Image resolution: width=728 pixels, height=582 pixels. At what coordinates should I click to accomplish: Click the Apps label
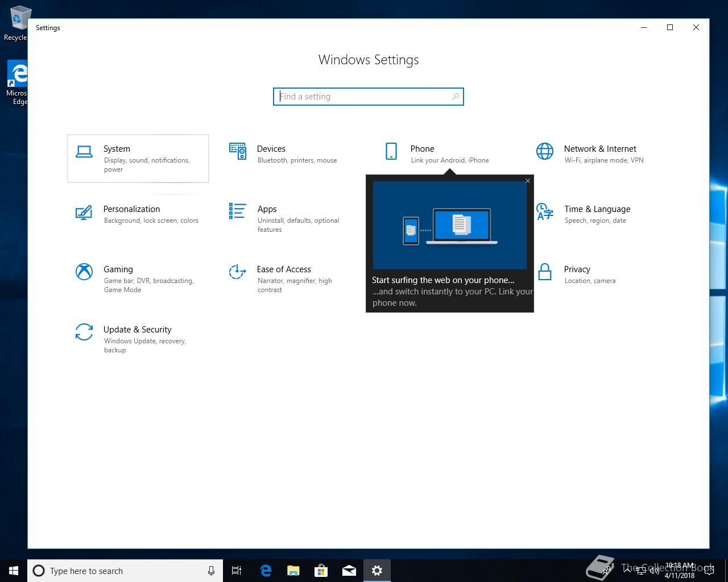pos(267,209)
